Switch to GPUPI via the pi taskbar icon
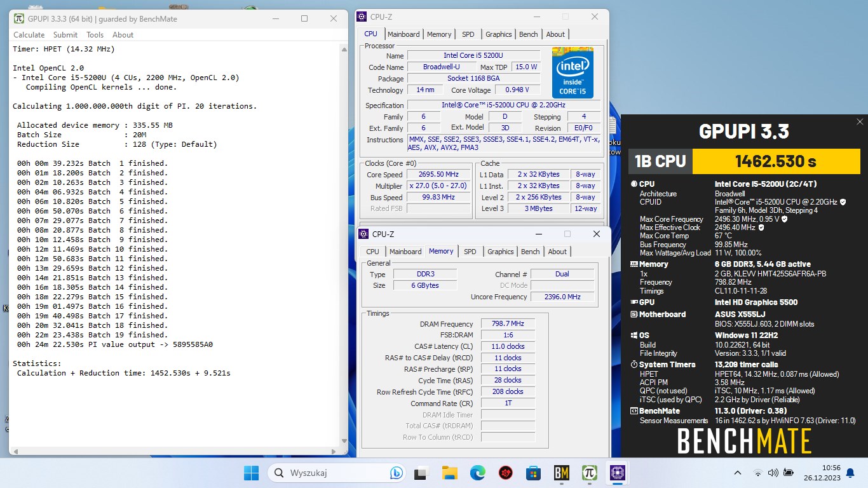The height and width of the screenshot is (488, 868). 589,473
